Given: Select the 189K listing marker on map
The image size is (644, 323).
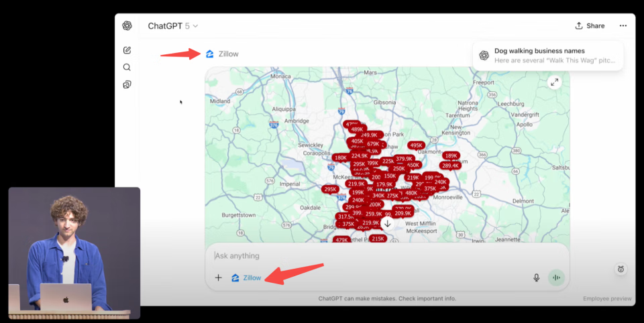Looking at the screenshot, I should [451, 155].
